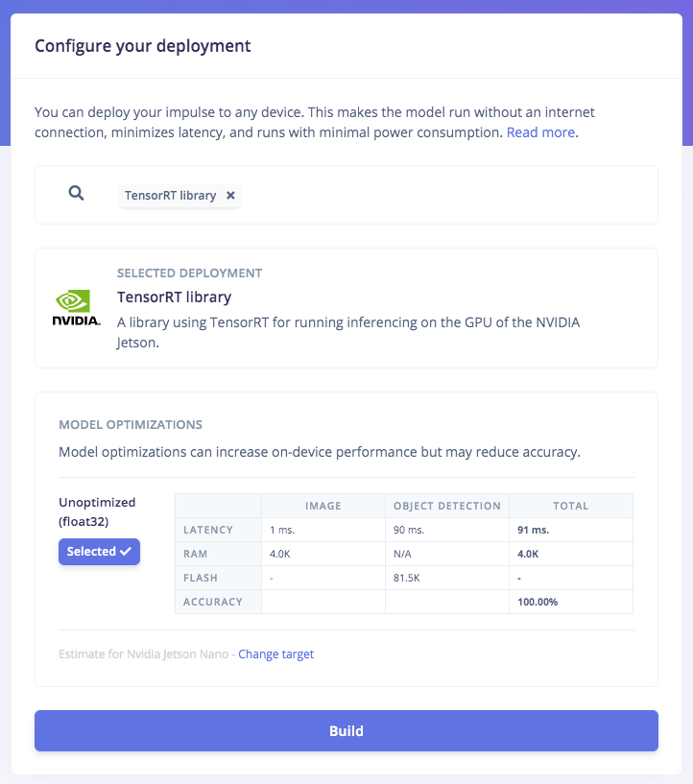Click the TensorRT library tag chip
Image resolution: width=693 pixels, height=784 pixels.
click(x=179, y=196)
